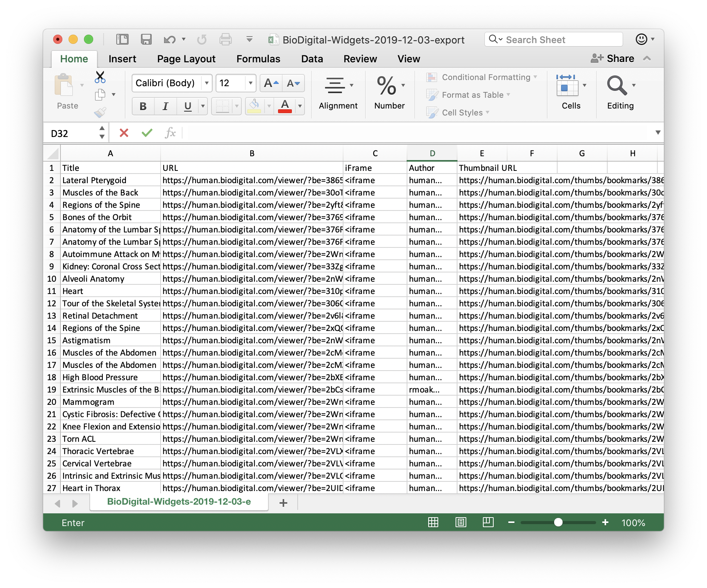Toggle underline formatting
The width and height of the screenshot is (707, 588).
(x=188, y=106)
